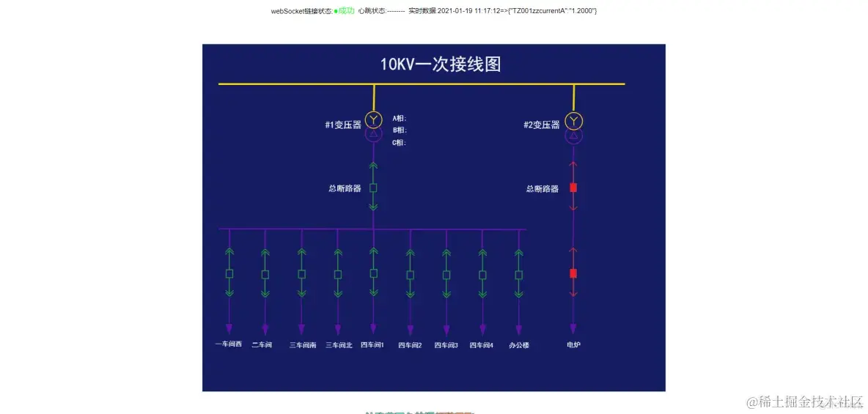Click the #1变压器 label
Viewport: 868px width, 414px height.
point(343,125)
